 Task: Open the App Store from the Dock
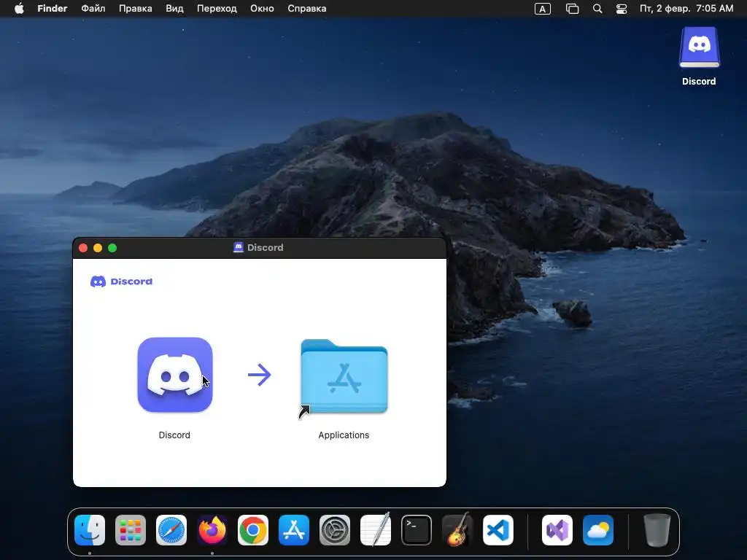(x=294, y=530)
